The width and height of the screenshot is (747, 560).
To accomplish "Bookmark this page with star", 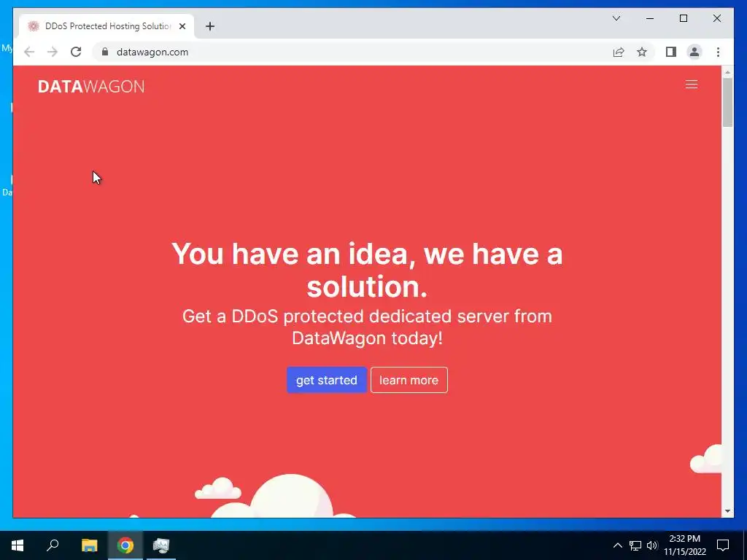I will pos(642,52).
